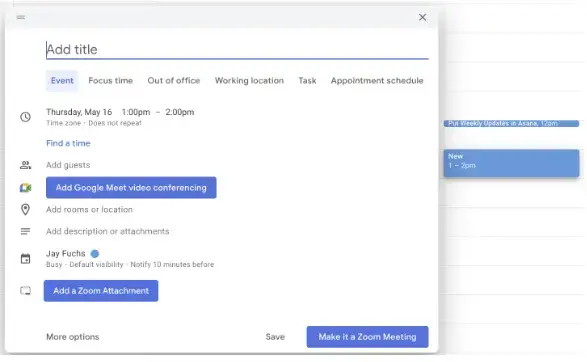Screen dimensions: 587x362
Task: Change the Default visibility setting
Action: click(x=96, y=264)
